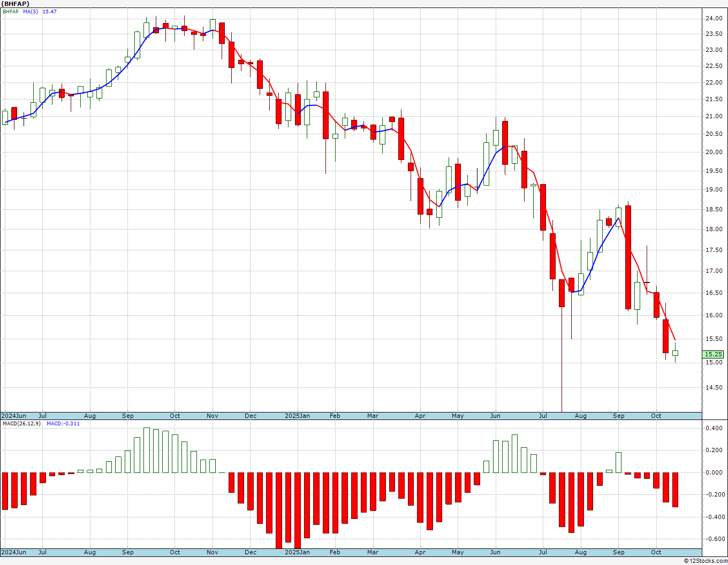Click 2024Jun on the MACD panel date axis
This screenshot has width=728, height=565.
pos(13,552)
